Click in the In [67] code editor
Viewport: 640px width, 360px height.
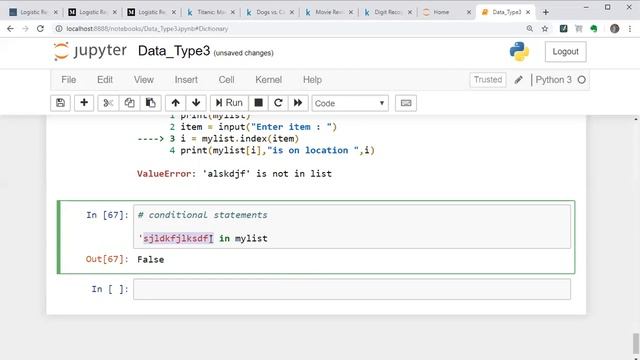352,227
